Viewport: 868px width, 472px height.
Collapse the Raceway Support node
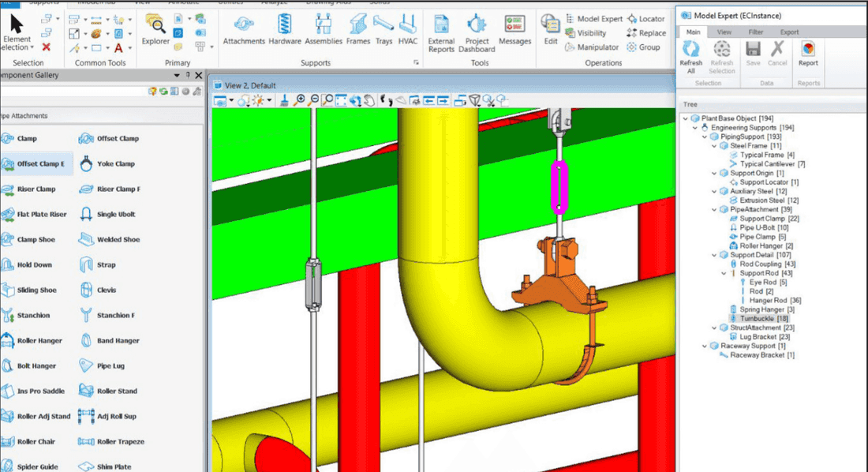pos(705,347)
